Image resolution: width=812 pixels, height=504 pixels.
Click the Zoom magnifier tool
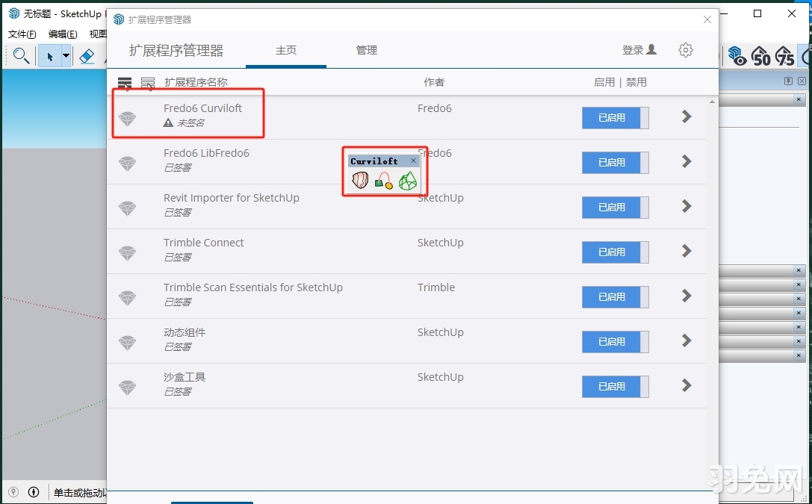tap(20, 55)
